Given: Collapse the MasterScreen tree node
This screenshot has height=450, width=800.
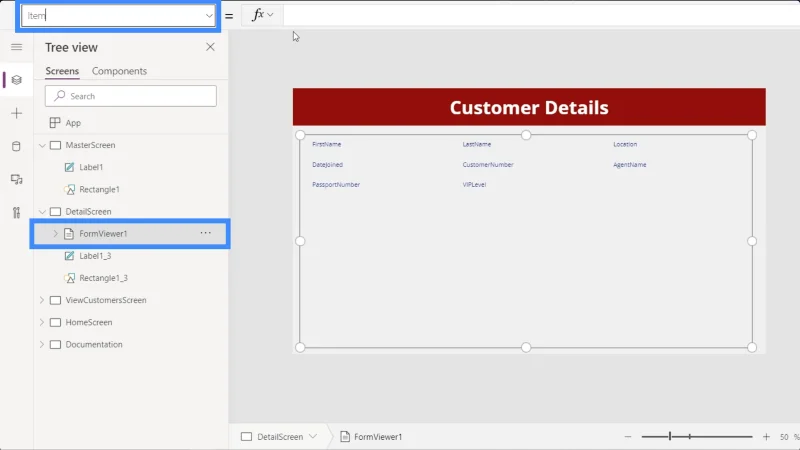Looking at the screenshot, I should pyautogui.click(x=42, y=145).
